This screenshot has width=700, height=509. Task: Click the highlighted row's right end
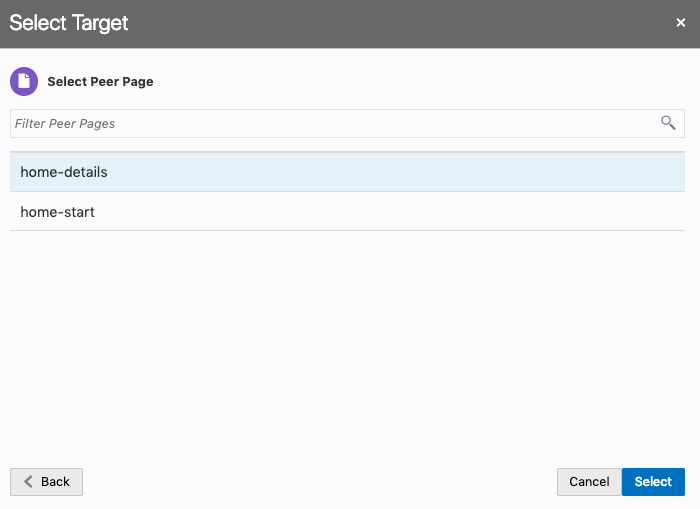coord(660,172)
